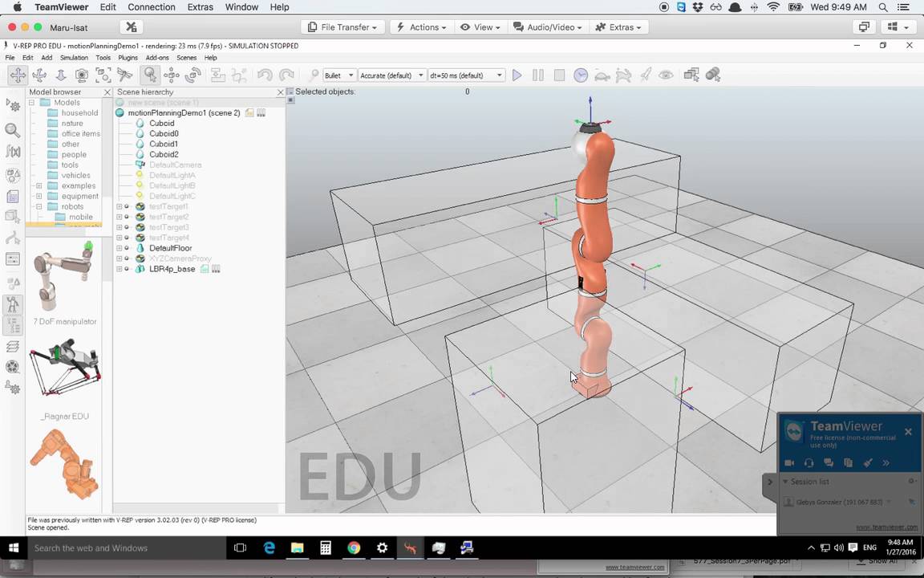Select the object translate tool

[x=172, y=75]
